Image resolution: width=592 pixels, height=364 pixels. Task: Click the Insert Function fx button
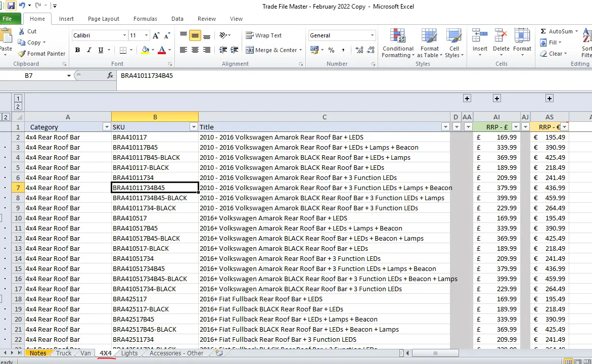tap(110, 75)
